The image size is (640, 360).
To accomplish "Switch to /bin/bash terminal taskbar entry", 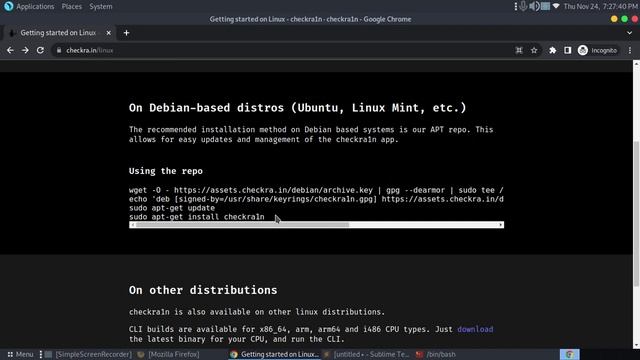I will pyautogui.click(x=436, y=354).
